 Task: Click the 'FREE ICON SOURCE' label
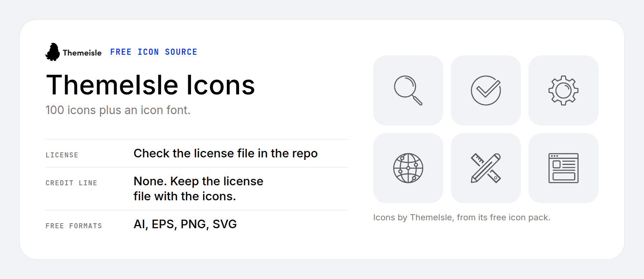tap(153, 52)
